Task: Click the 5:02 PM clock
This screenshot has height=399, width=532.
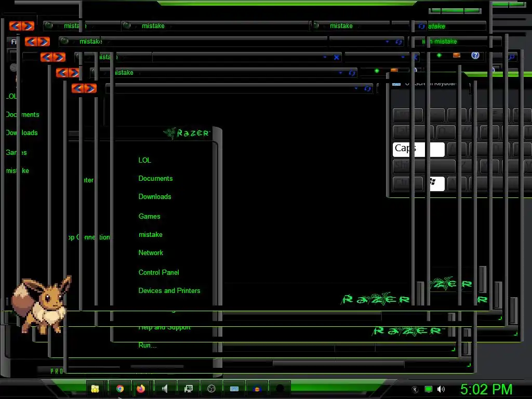Action: (486, 390)
